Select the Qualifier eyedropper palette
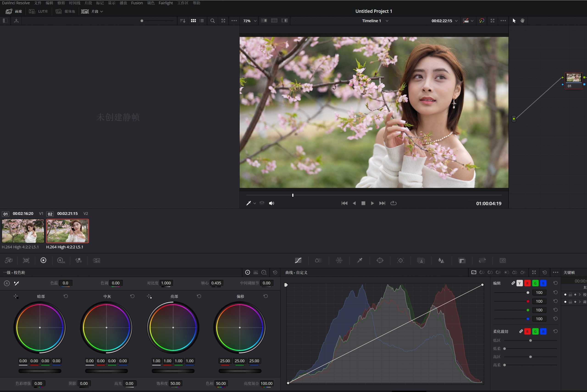The image size is (587, 392). click(360, 260)
